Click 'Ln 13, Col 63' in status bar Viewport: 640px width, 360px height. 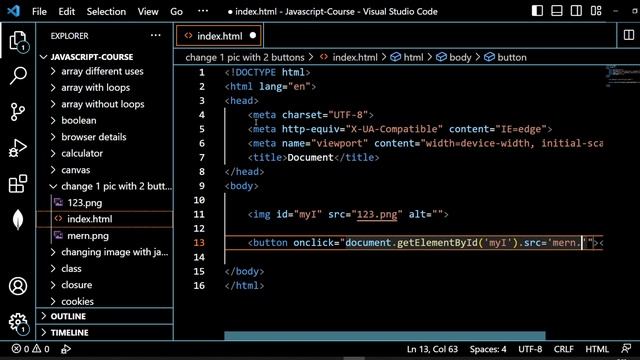click(x=432, y=349)
